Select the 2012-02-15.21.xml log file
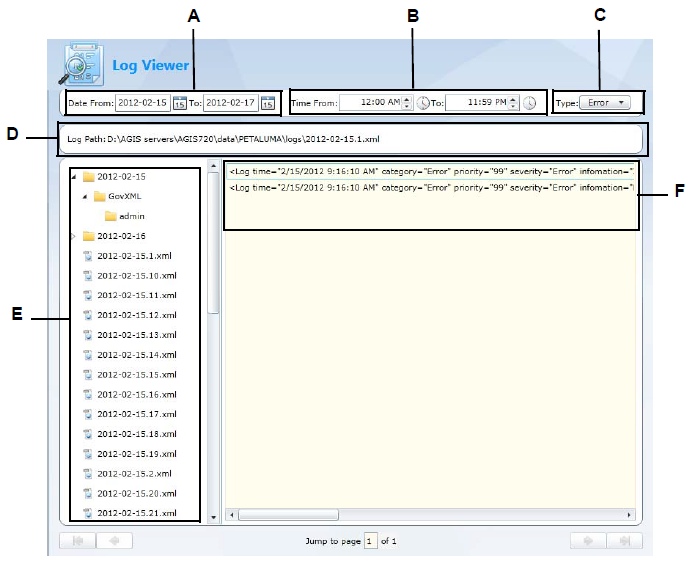Image resolution: width=694 pixels, height=568 pixels. 136,513
